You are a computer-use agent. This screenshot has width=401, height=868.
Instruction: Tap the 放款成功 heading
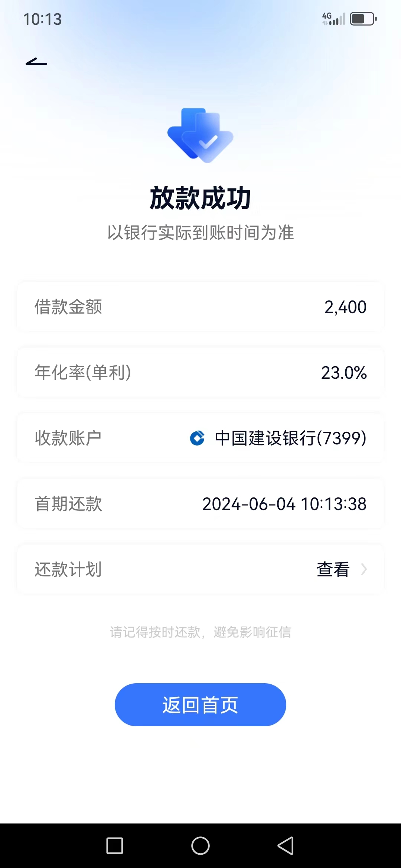click(x=200, y=198)
